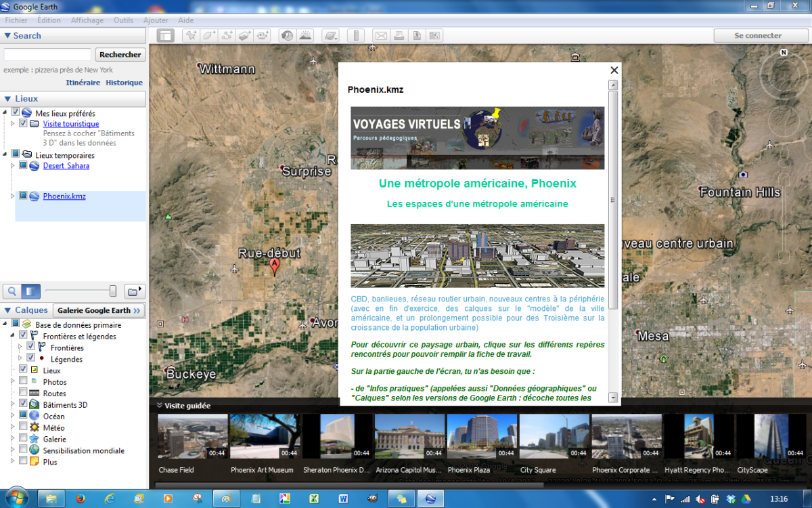Expand the Plus layer node
This screenshot has height=508, width=812.
click(13, 461)
